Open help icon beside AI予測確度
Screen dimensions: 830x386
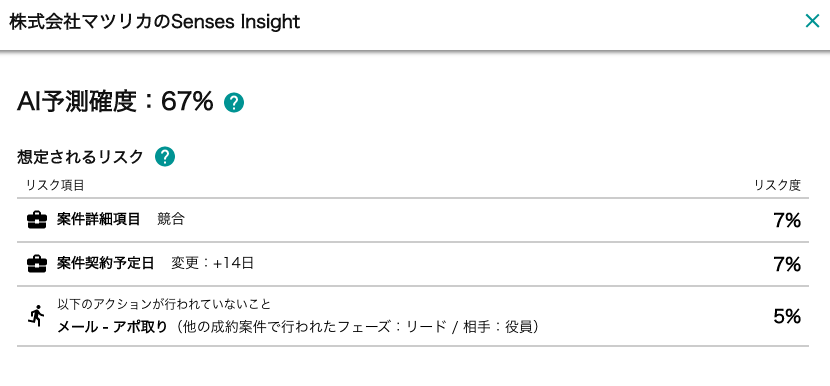(234, 102)
